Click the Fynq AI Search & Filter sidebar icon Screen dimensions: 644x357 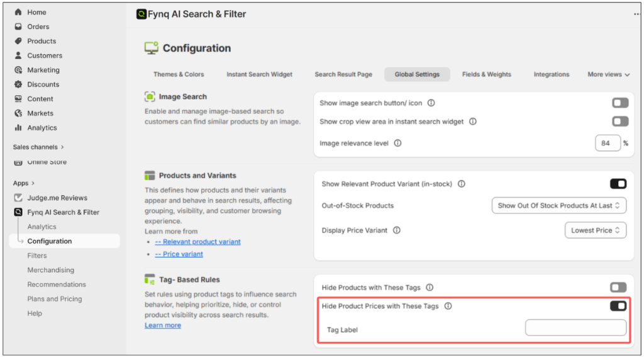[18, 212]
